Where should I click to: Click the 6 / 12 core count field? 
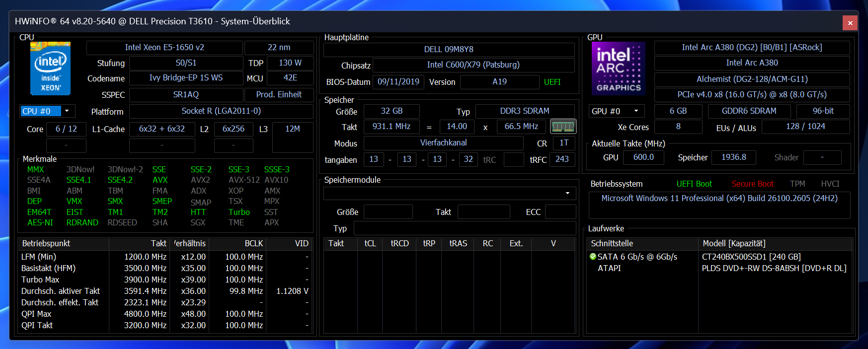66,129
